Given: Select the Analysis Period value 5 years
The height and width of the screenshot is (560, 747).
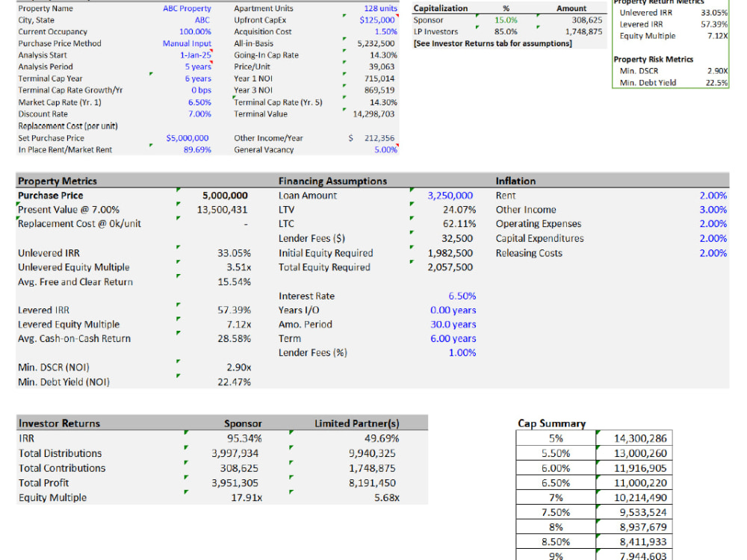Looking at the screenshot, I should [198, 66].
